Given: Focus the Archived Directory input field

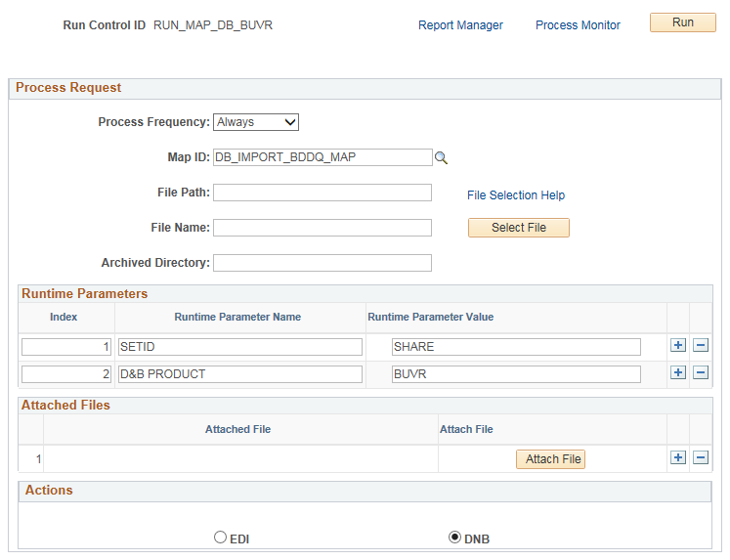Looking at the screenshot, I should click(322, 263).
